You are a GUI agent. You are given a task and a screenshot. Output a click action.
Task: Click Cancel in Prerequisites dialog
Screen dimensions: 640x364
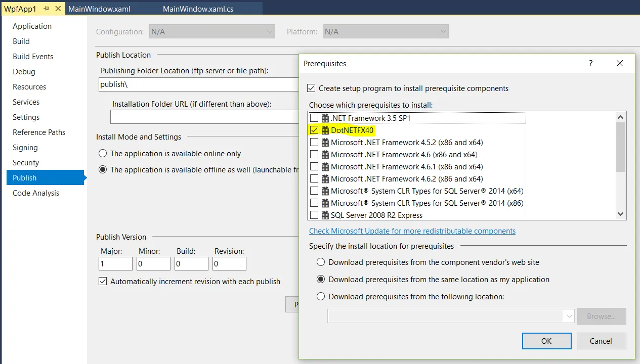click(601, 341)
